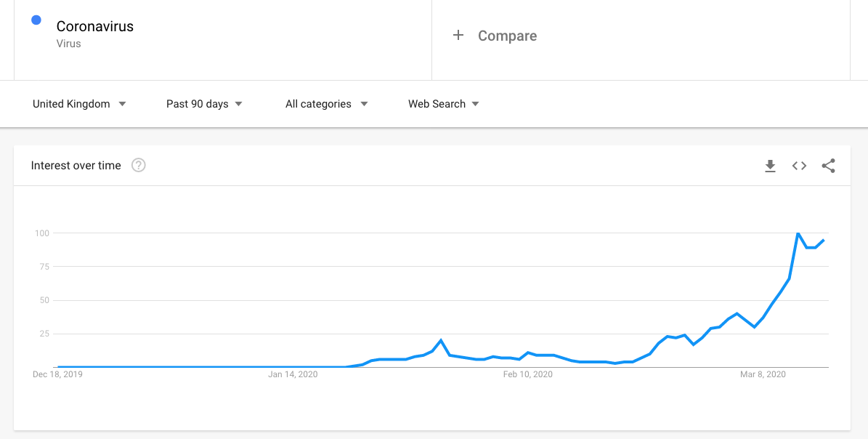The height and width of the screenshot is (439, 868).
Task: Click the blue dot beside Coronavirus
Action: pyautogui.click(x=36, y=20)
